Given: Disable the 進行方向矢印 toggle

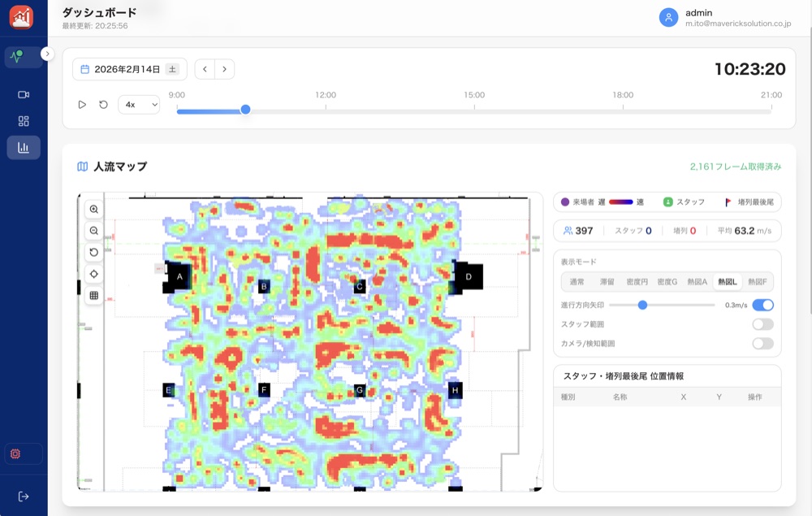Looking at the screenshot, I should pyautogui.click(x=762, y=306).
